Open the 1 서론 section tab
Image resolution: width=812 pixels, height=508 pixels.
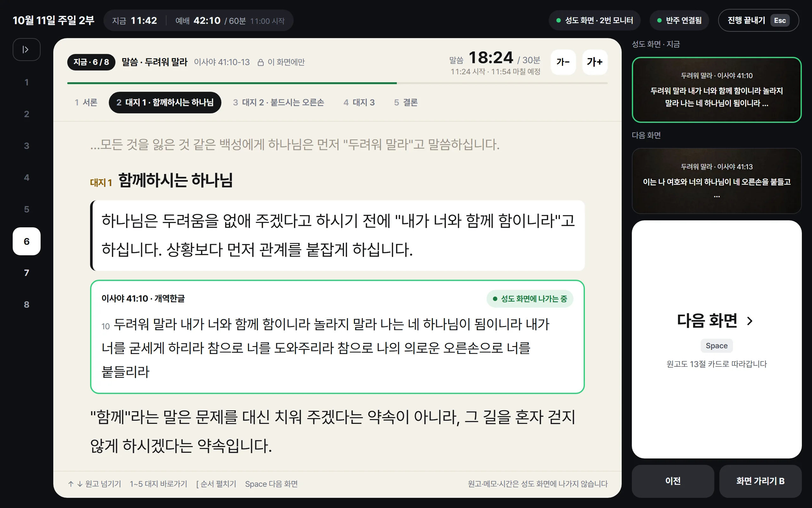coord(86,103)
